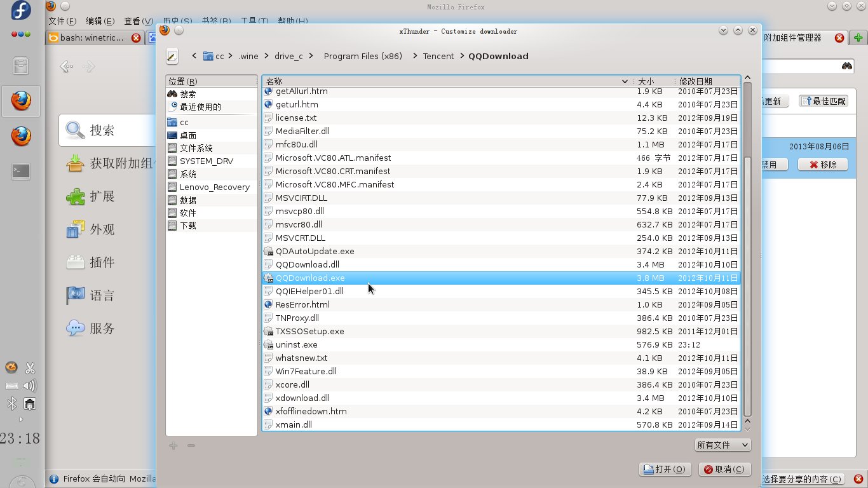Screen dimensions: 868x488
Task: Select 下载 in places sidebar
Action: pyautogui.click(x=212, y=226)
